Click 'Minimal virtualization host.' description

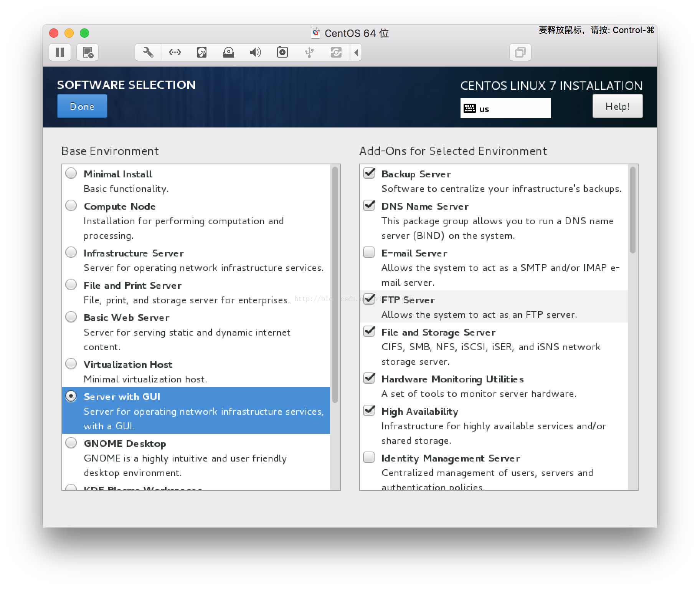[x=145, y=379]
